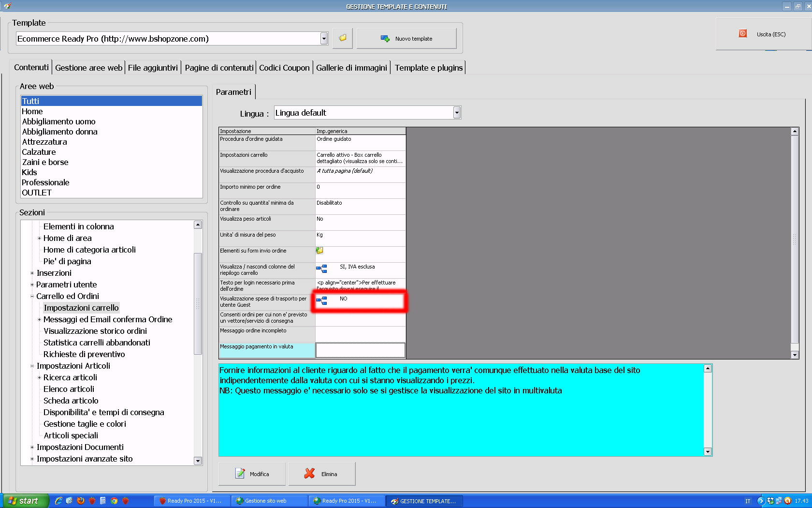Click the Dropbox tray icon

coord(771,501)
